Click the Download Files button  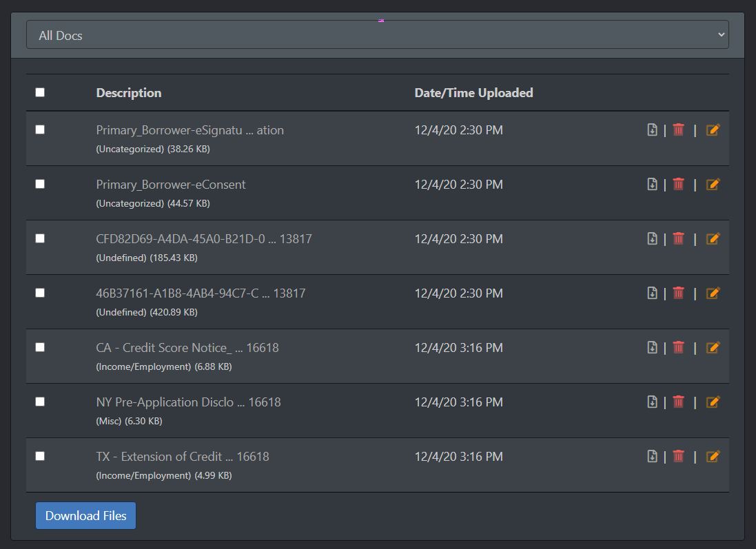85,516
